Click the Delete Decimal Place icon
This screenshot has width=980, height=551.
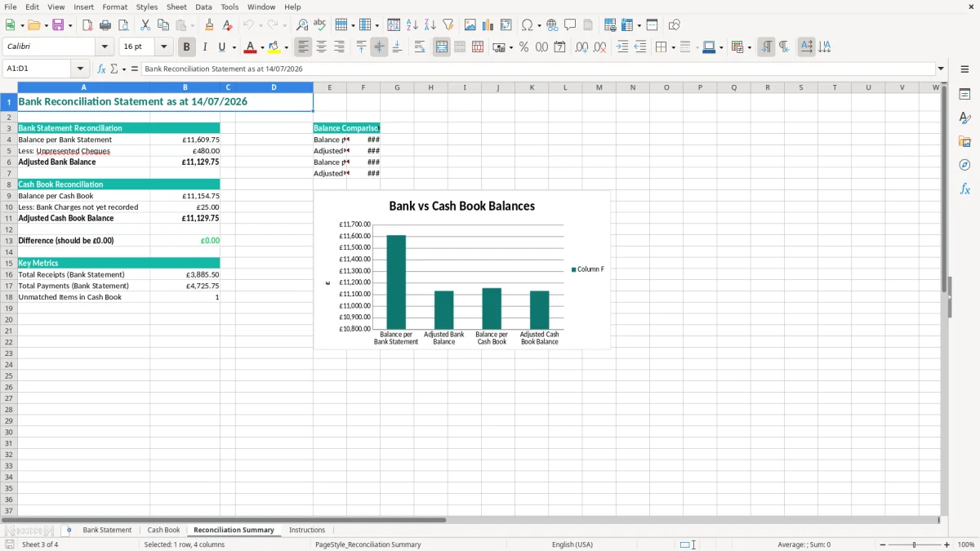coord(600,47)
